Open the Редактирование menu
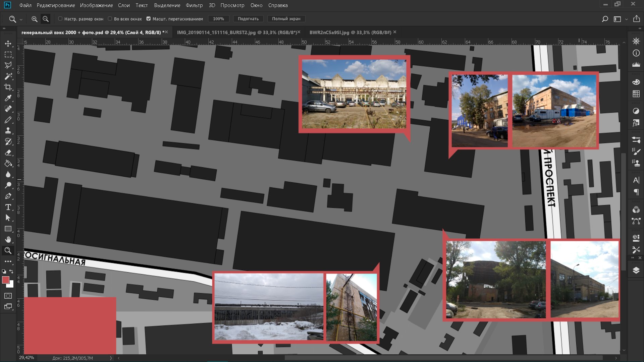Screen dimensions: 644x362 [56, 5]
